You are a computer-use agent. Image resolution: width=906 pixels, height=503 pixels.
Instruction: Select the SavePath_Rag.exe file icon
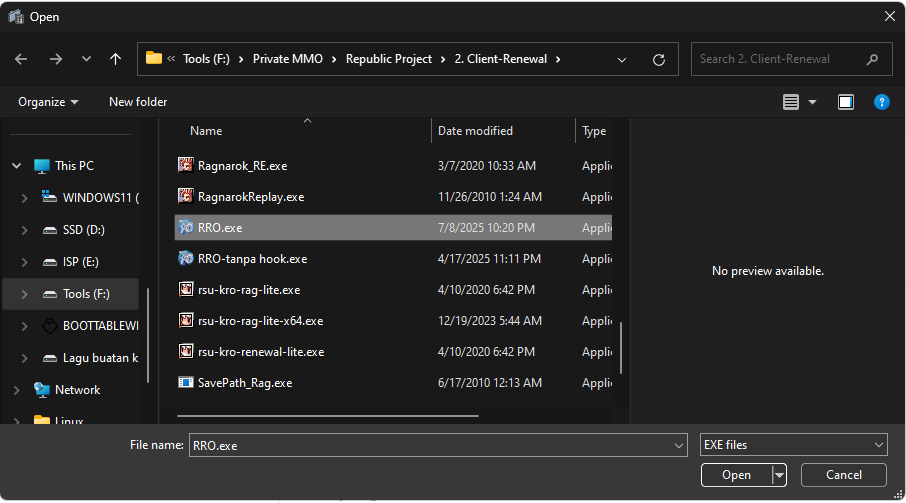(x=185, y=382)
